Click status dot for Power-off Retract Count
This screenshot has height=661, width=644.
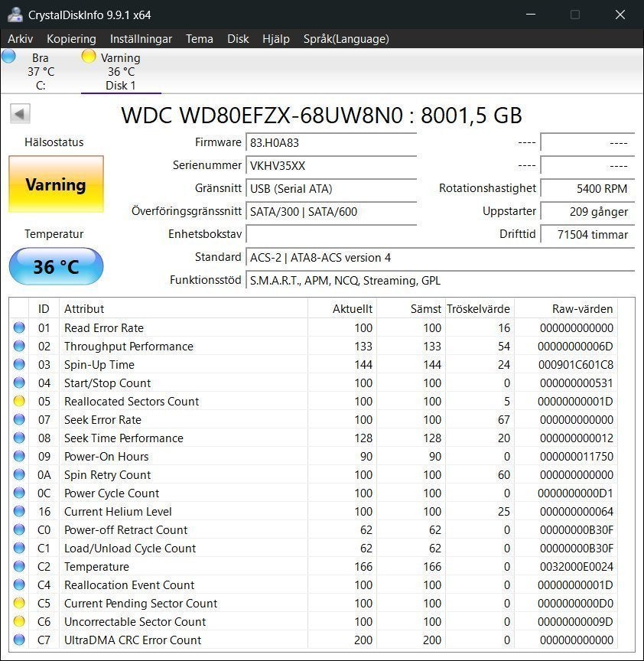pos(19,529)
